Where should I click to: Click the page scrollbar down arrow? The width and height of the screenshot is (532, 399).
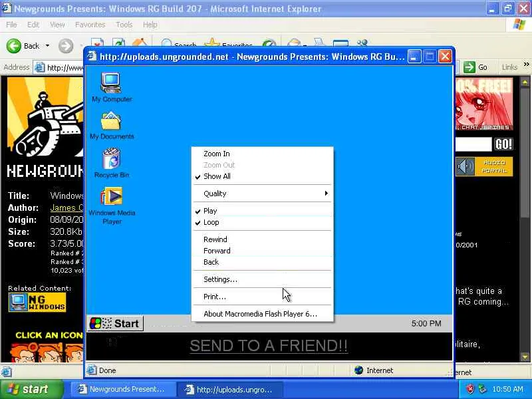point(525,357)
